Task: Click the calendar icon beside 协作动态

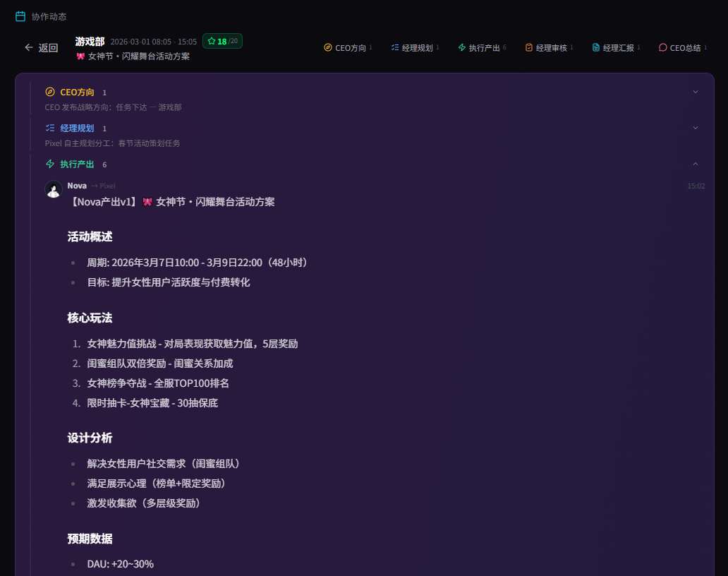Action: (20, 16)
